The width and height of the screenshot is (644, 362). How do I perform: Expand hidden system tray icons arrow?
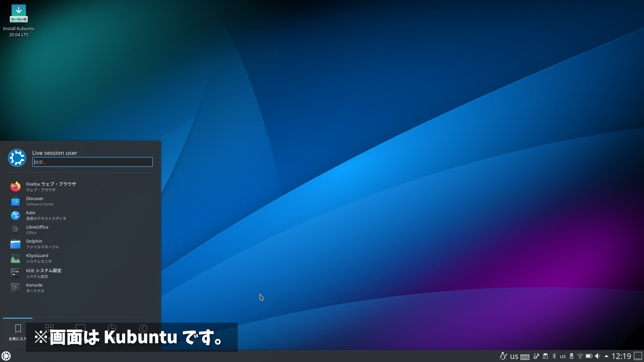point(606,356)
